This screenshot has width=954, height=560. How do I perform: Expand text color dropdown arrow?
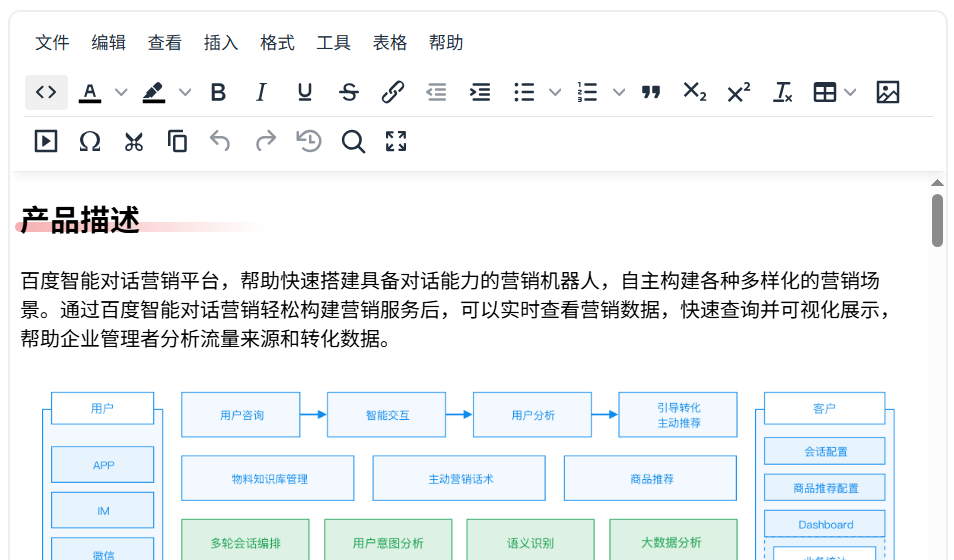[121, 93]
